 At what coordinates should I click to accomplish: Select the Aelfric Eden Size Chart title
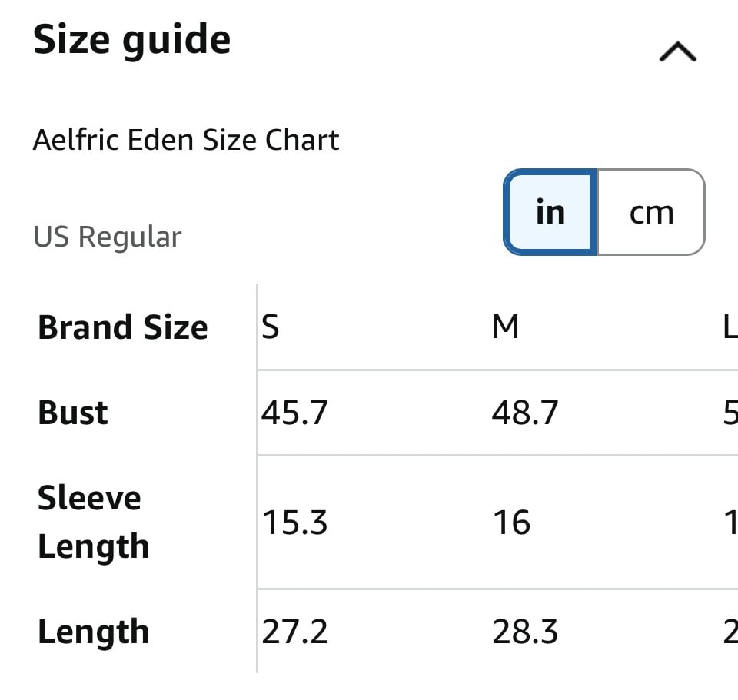(x=186, y=140)
